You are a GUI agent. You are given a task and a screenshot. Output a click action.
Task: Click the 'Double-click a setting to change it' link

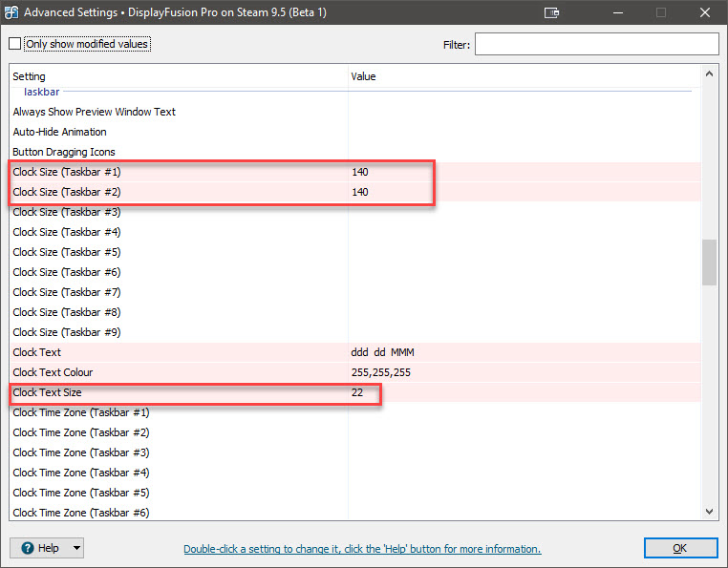[x=362, y=549]
